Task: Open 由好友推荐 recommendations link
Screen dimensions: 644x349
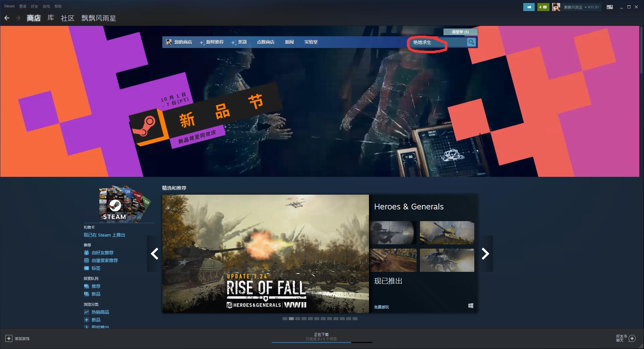Action: (x=103, y=253)
